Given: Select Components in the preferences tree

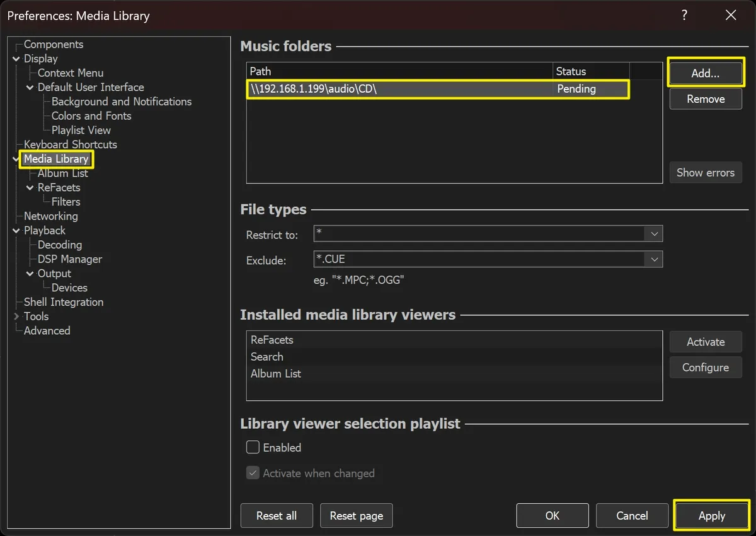Looking at the screenshot, I should (x=54, y=44).
